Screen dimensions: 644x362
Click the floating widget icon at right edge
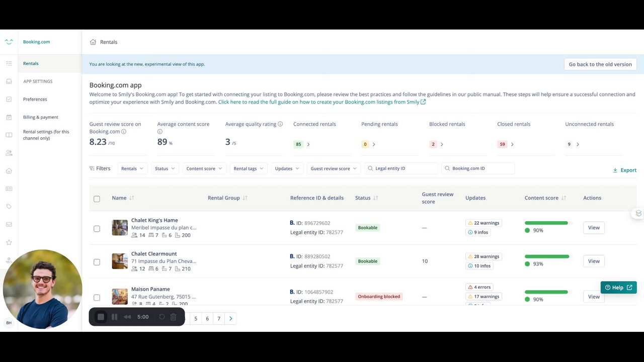coord(638,213)
